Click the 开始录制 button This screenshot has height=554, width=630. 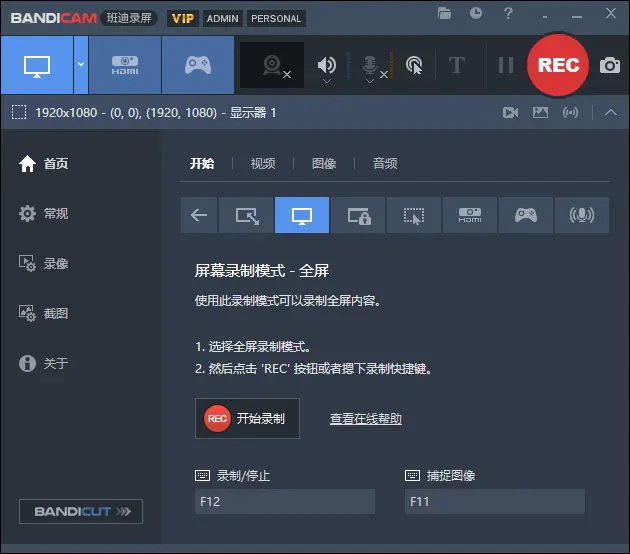click(247, 418)
